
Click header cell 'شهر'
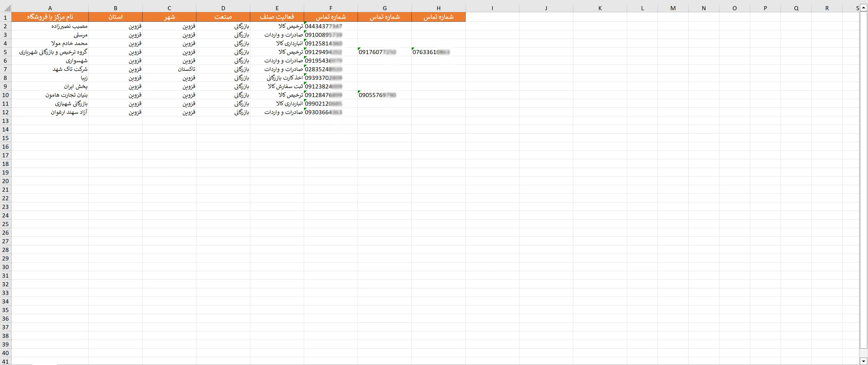pyautogui.click(x=169, y=17)
